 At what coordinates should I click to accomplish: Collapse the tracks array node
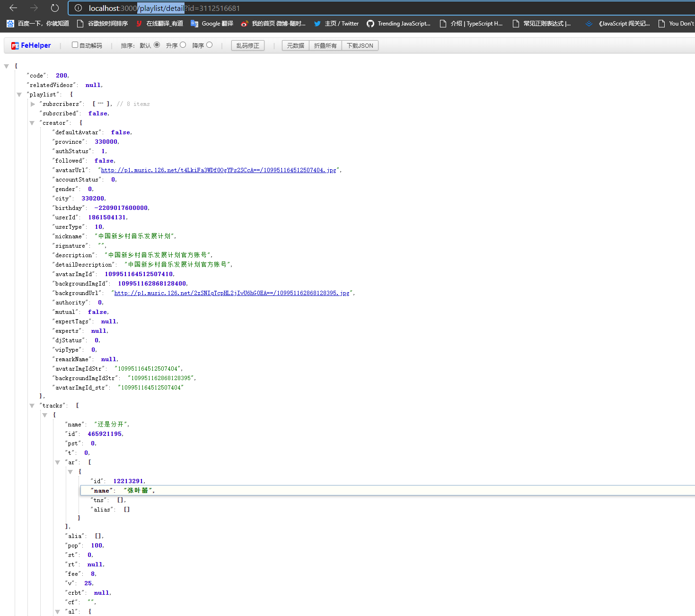point(32,405)
